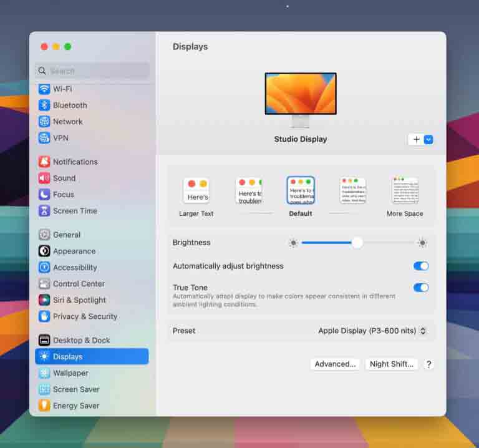The width and height of the screenshot is (479, 448).
Task: Click the Siri & Spotlight icon
Action: (44, 300)
